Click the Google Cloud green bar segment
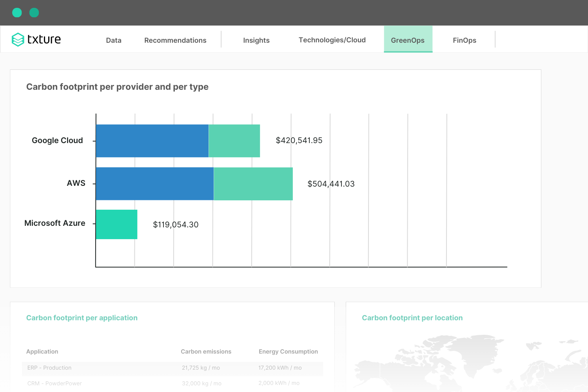Viewport: 588px width, 392px height. [234, 141]
